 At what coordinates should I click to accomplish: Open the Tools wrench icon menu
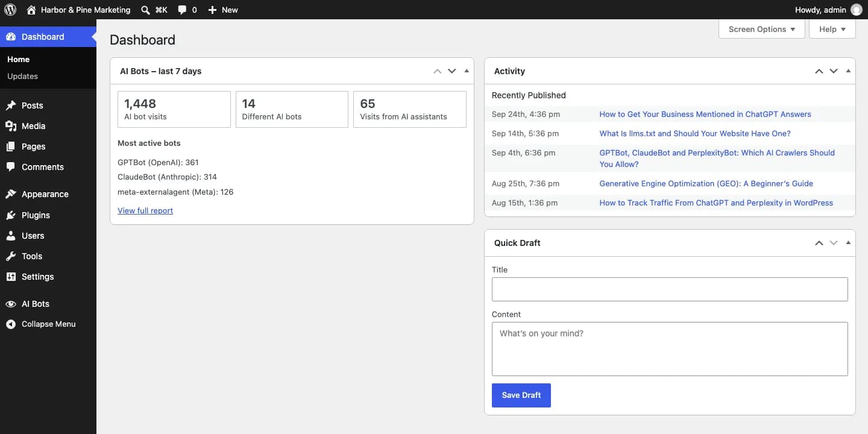(x=11, y=256)
